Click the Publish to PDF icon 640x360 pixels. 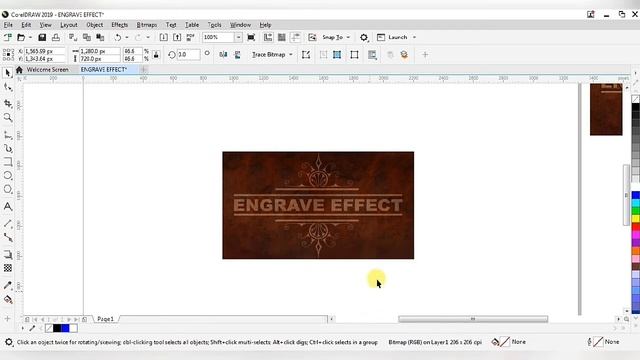coord(190,37)
